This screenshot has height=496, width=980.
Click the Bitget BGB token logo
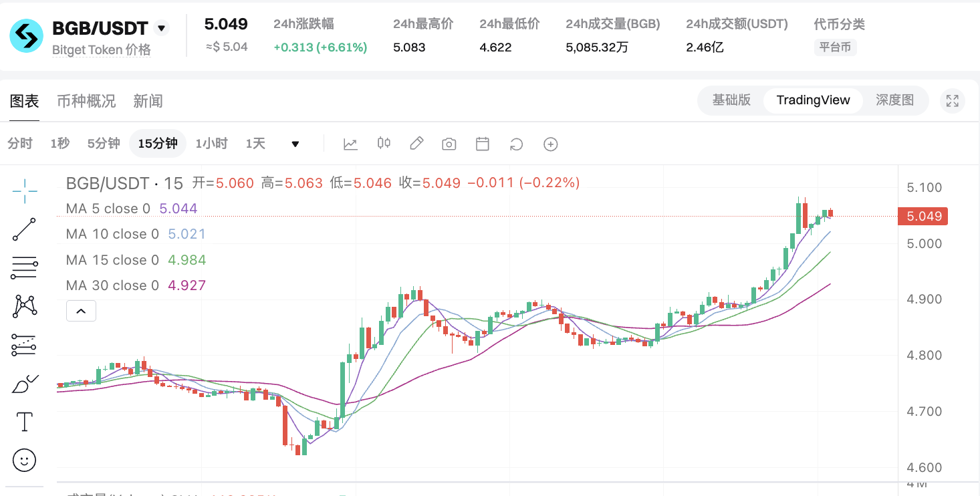pyautogui.click(x=26, y=36)
